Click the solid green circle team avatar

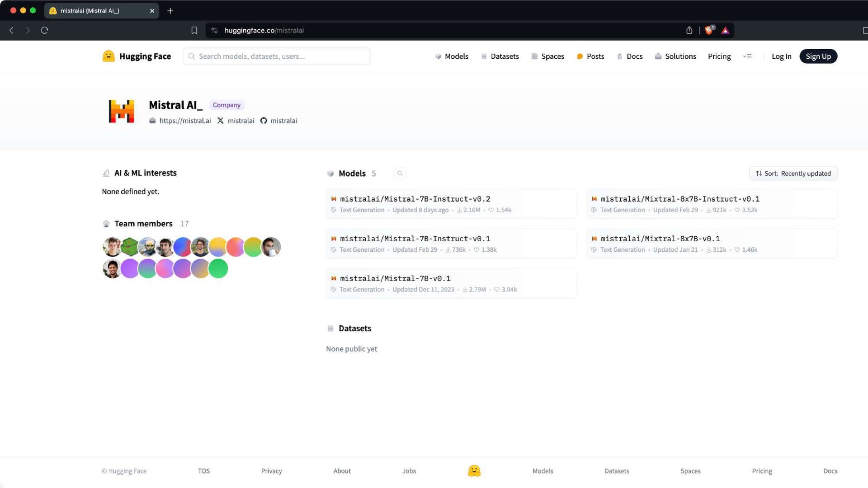(x=218, y=268)
